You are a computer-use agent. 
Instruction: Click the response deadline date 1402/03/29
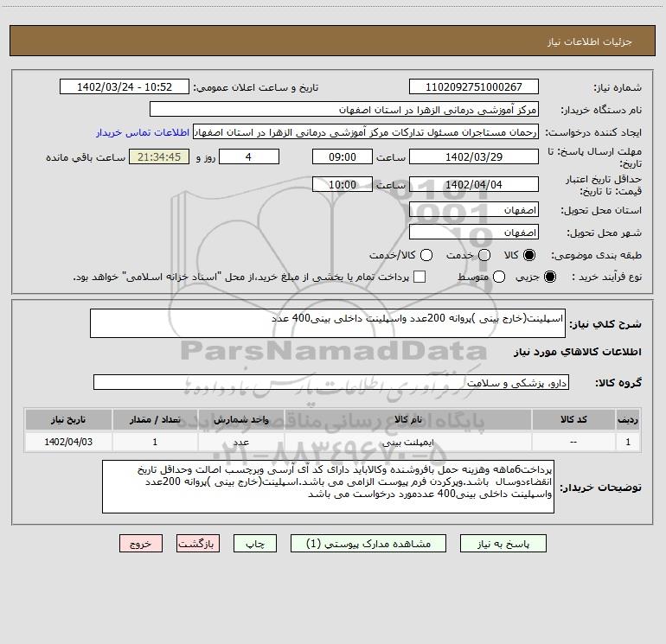[x=474, y=156]
